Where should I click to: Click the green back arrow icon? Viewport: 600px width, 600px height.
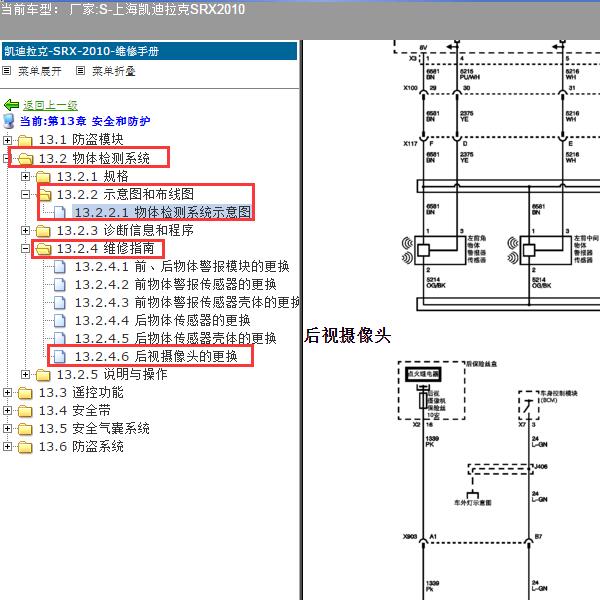click(x=11, y=104)
